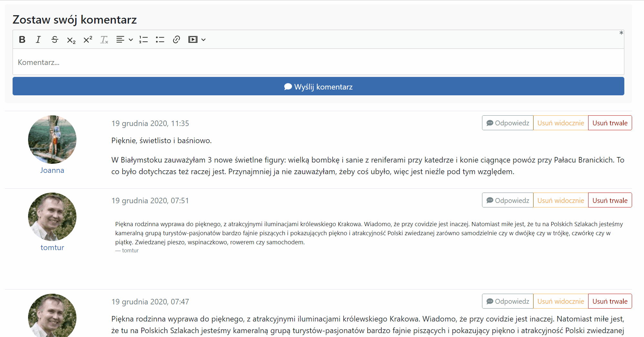Image resolution: width=644 pixels, height=337 pixels.
Task: Click Usun trwale on 07:47 comment
Action: 610,301
